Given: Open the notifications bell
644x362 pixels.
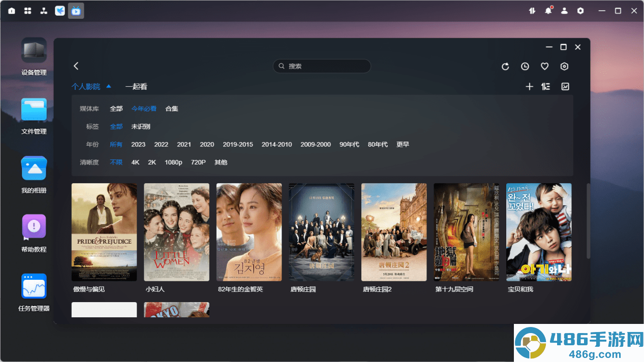Looking at the screenshot, I should (548, 11).
